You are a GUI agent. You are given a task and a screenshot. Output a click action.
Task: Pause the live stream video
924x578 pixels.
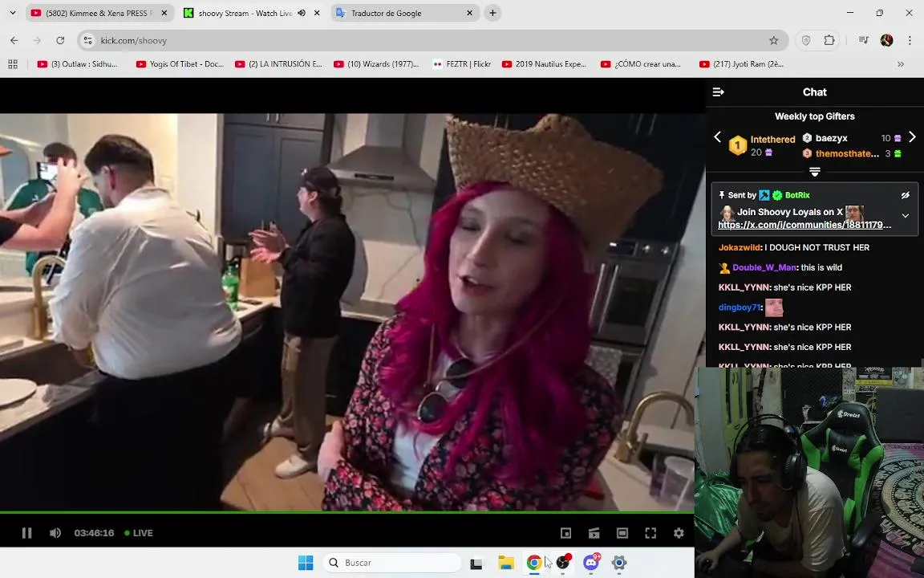pyautogui.click(x=26, y=532)
